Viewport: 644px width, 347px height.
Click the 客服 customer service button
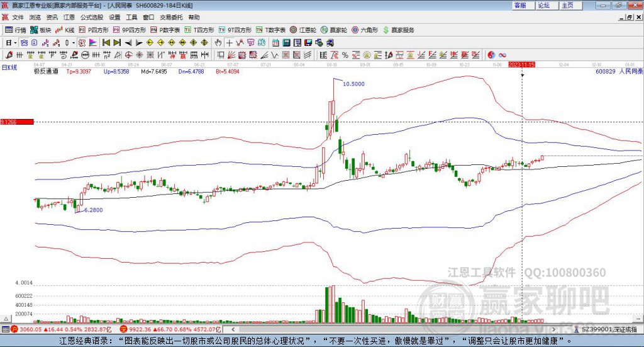click(523, 5)
